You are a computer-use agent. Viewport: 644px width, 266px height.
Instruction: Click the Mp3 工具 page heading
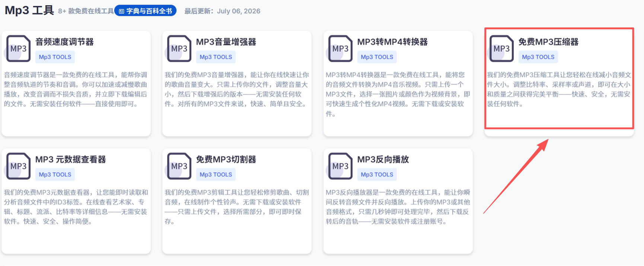tap(29, 10)
